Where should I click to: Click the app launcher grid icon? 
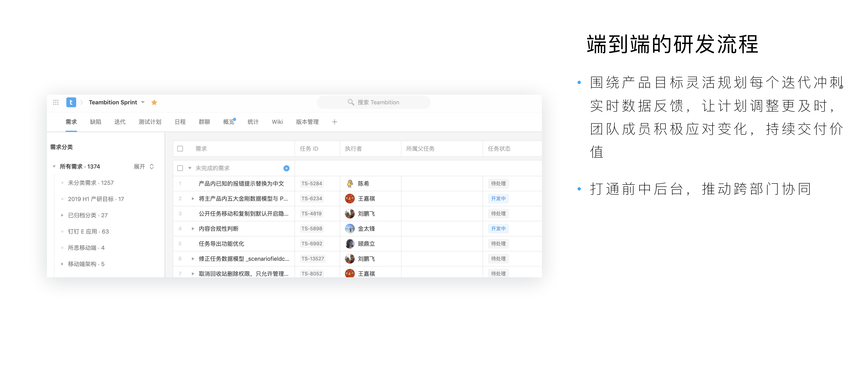click(56, 102)
